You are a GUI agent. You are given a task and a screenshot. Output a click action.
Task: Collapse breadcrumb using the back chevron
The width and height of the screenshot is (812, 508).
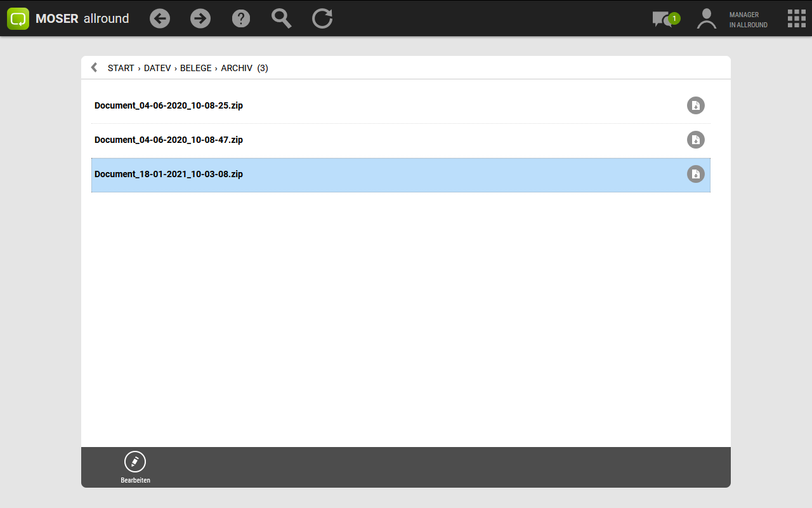(x=95, y=67)
